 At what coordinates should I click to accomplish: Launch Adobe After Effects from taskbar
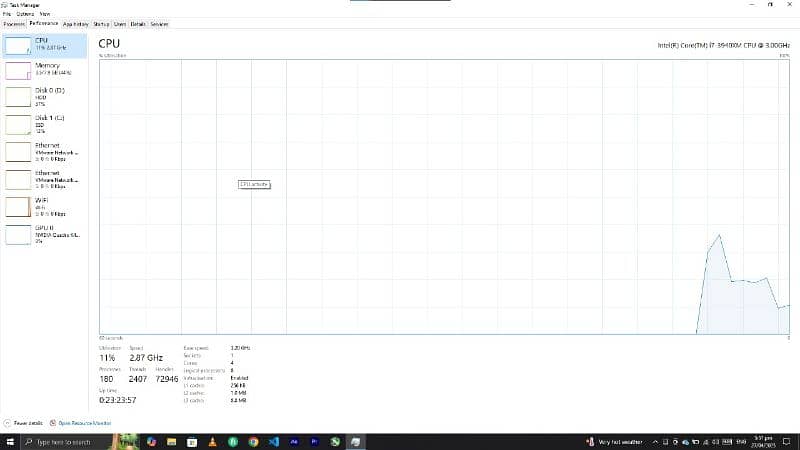pyautogui.click(x=294, y=442)
